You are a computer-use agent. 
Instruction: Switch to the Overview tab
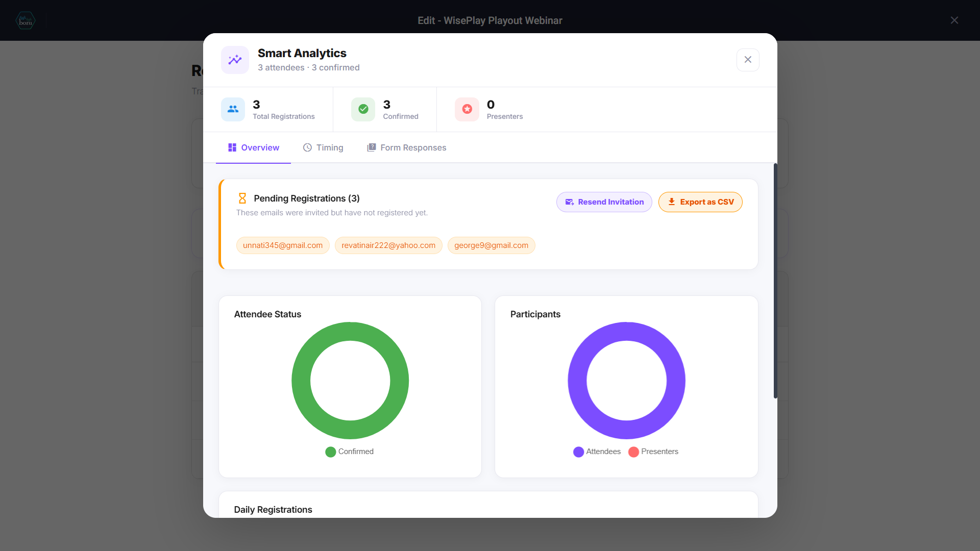click(253, 147)
